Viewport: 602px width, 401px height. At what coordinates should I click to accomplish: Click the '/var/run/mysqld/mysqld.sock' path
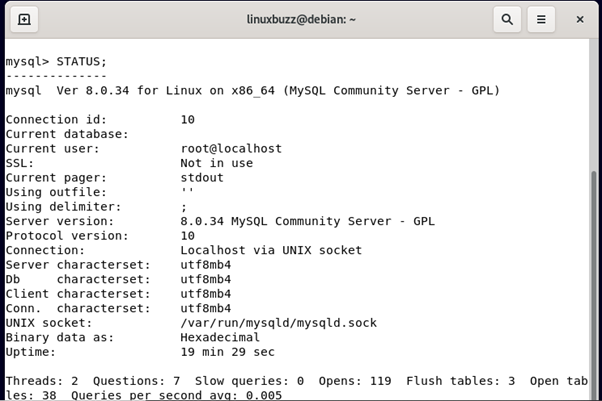click(279, 323)
